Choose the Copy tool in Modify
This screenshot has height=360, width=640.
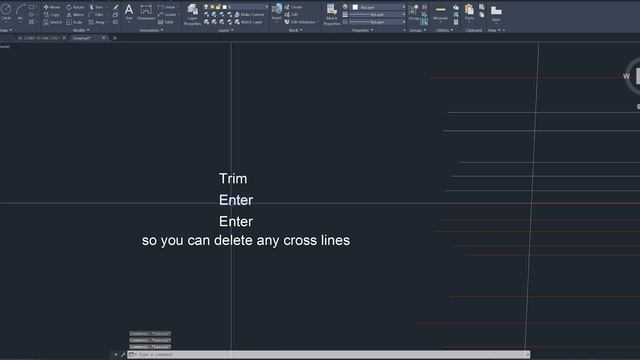point(52,15)
